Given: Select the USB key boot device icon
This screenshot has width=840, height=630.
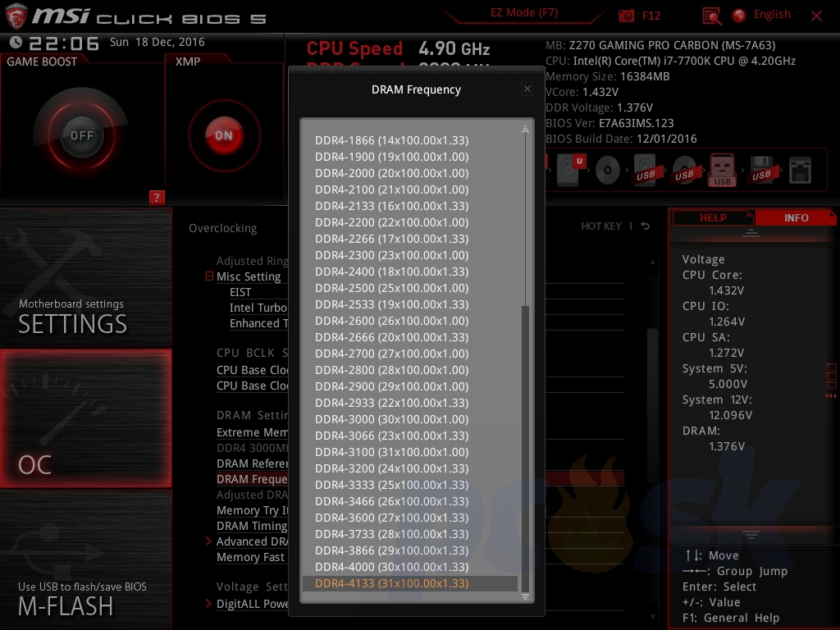Looking at the screenshot, I should [722, 170].
